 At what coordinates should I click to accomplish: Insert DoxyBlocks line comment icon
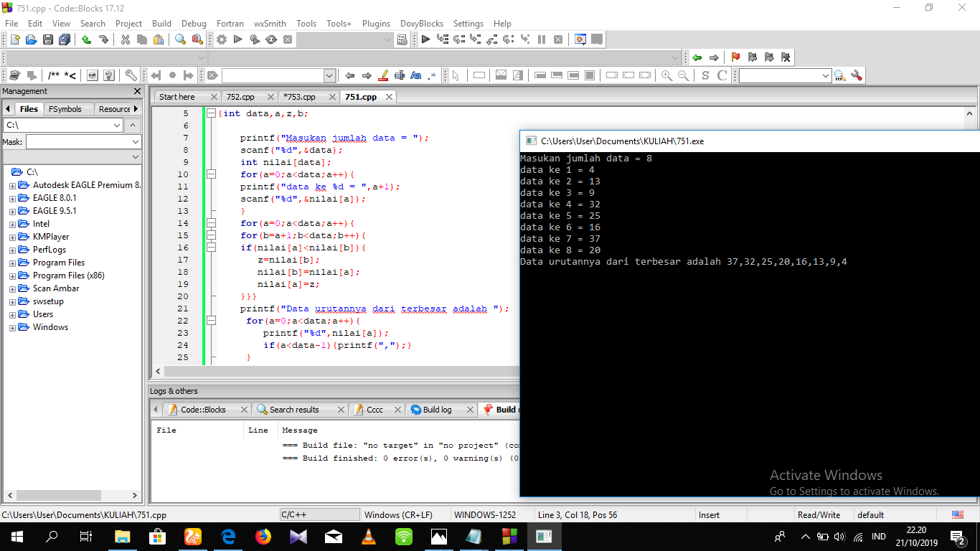pyautogui.click(x=70, y=75)
